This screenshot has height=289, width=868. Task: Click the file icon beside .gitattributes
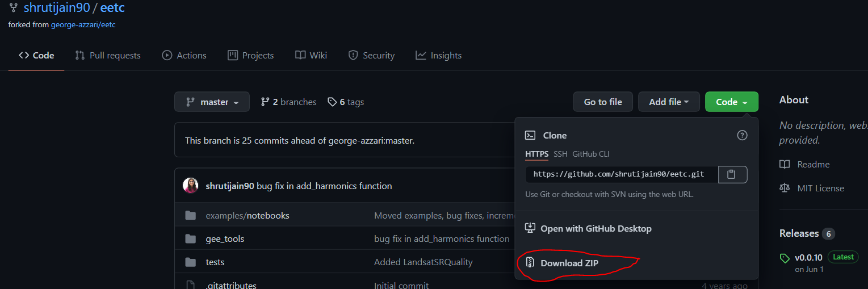(191, 285)
